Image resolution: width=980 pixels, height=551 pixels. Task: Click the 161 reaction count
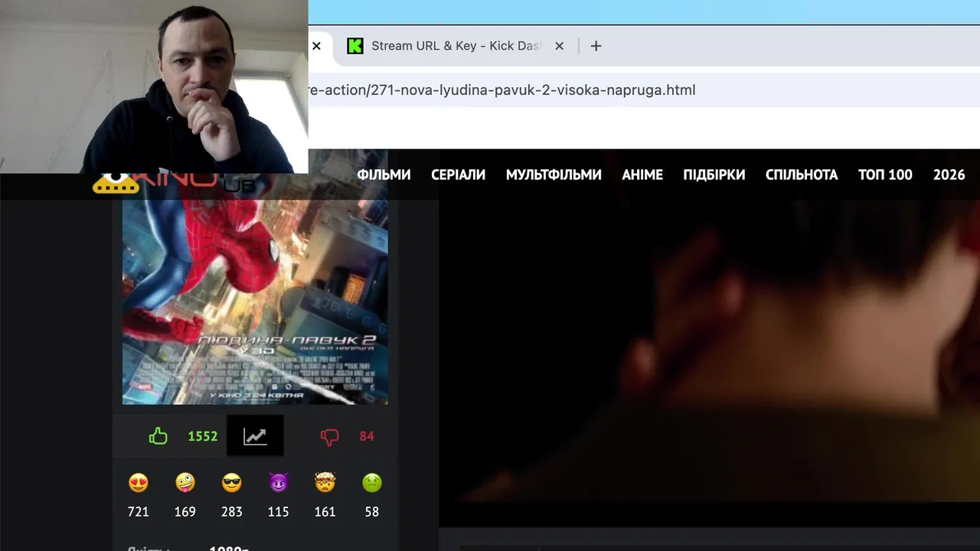(x=325, y=512)
